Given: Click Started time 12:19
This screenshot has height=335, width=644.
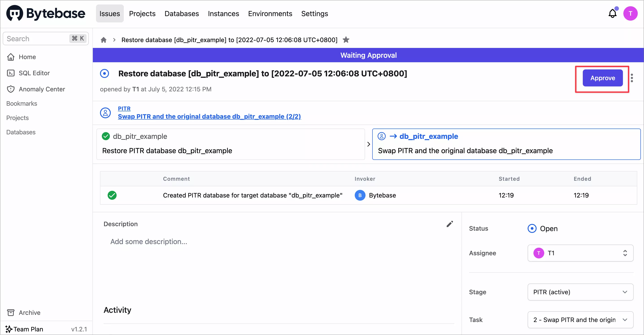Looking at the screenshot, I should (x=506, y=195).
